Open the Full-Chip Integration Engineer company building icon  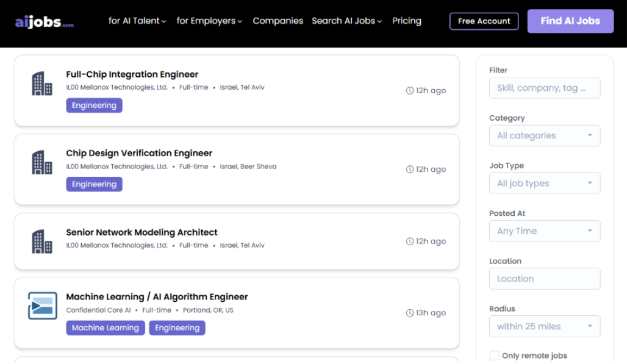click(x=42, y=84)
